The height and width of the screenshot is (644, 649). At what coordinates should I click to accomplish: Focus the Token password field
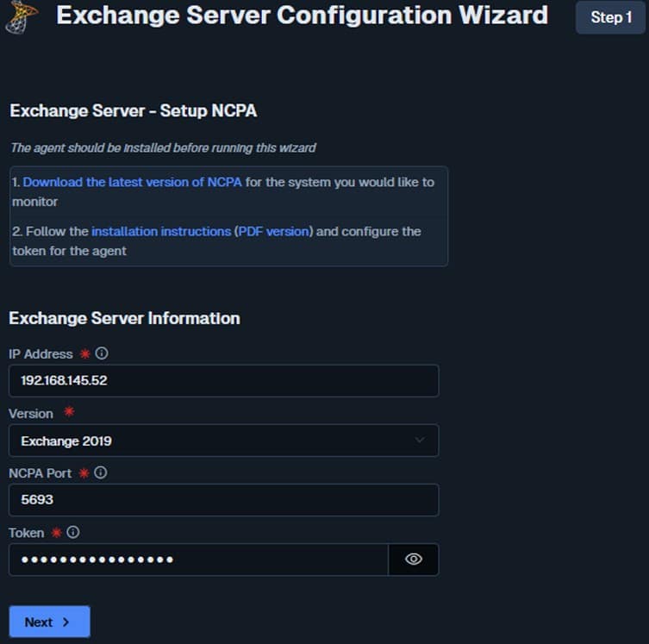pyautogui.click(x=199, y=560)
